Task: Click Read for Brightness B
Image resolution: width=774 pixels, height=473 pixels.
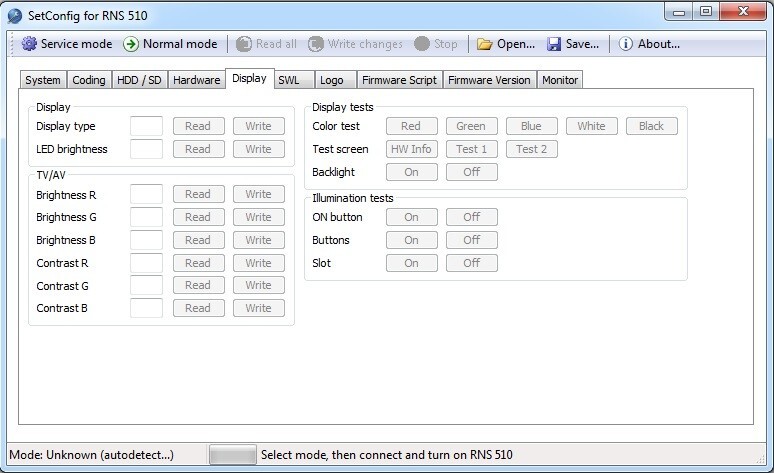Action: tap(198, 240)
